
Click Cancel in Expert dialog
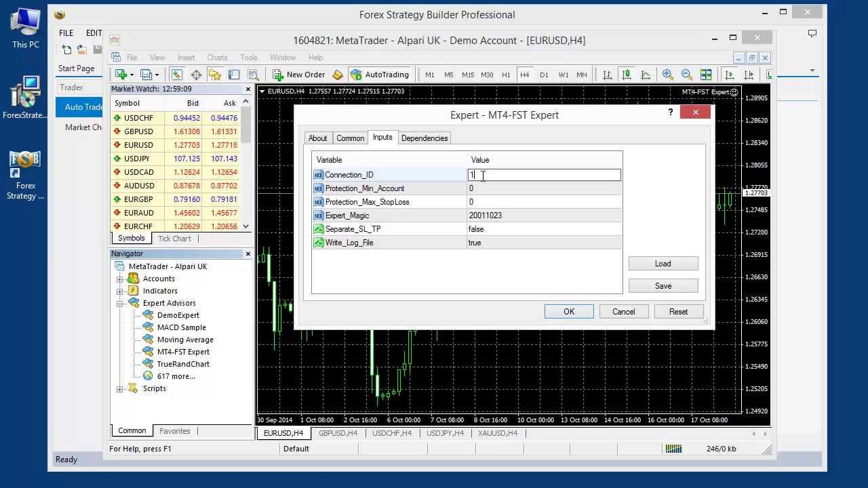click(x=624, y=312)
